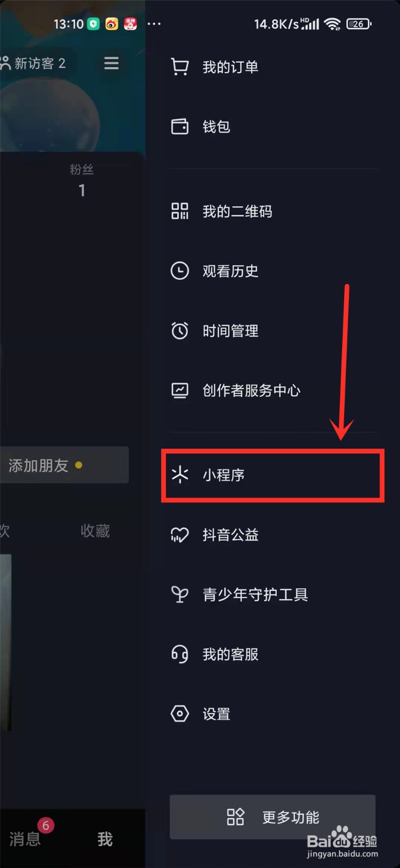Tap the sprout icon for 青少年守护工具
400x868 pixels.
(180, 595)
